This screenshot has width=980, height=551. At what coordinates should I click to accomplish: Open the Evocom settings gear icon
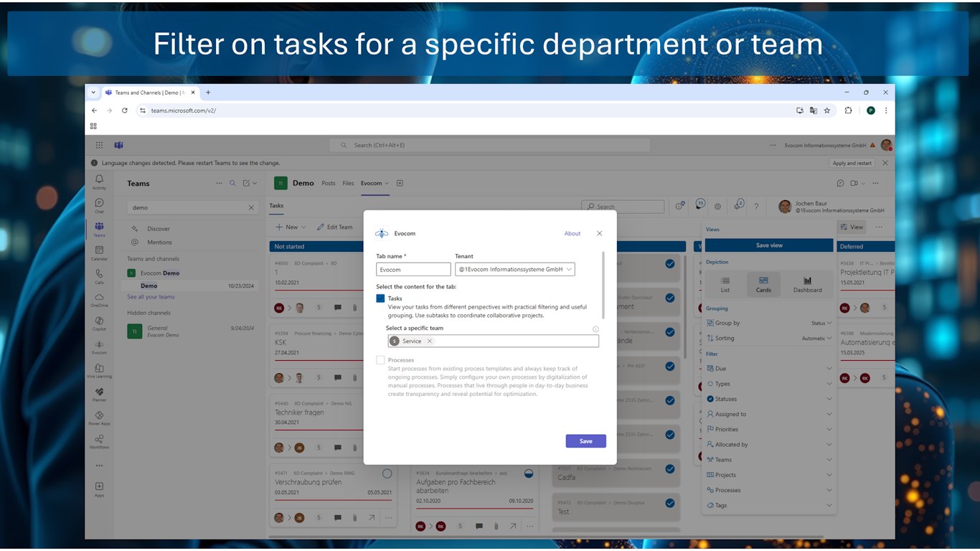tap(717, 206)
